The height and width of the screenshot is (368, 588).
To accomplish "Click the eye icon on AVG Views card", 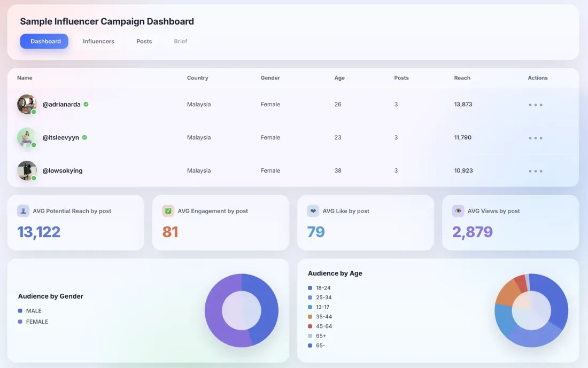I will [x=458, y=211].
